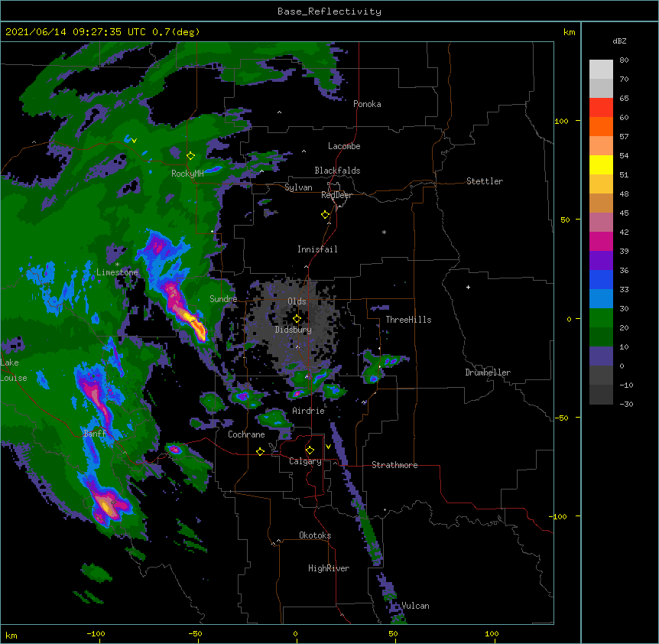Image resolution: width=659 pixels, height=644 pixels.
Task: Select the HighRiver town label
Action: [329, 568]
